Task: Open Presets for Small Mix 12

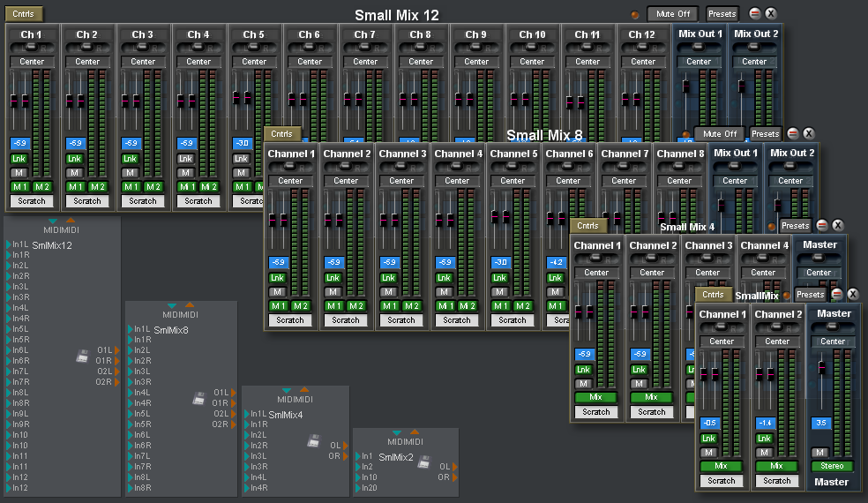Action: 722,14
